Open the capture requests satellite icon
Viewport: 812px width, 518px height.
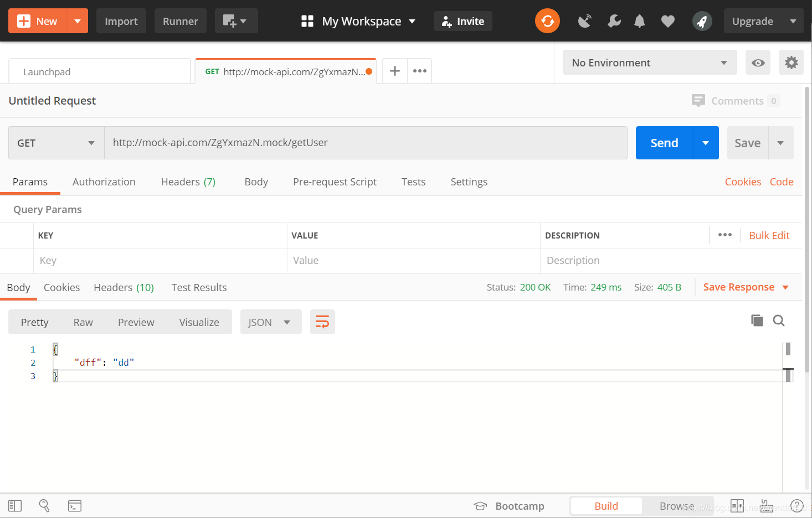[x=585, y=21]
